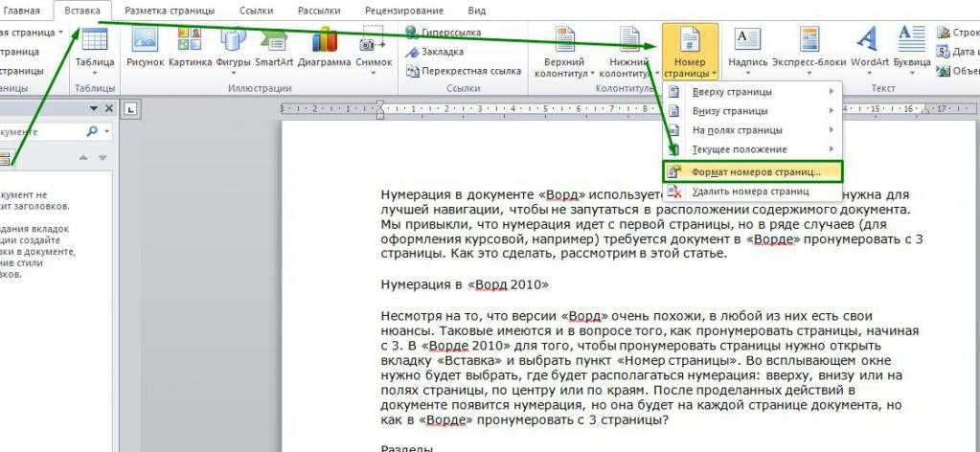Open the navigation pane options arrow
Viewport: 980px width, 452px height.
[94, 109]
